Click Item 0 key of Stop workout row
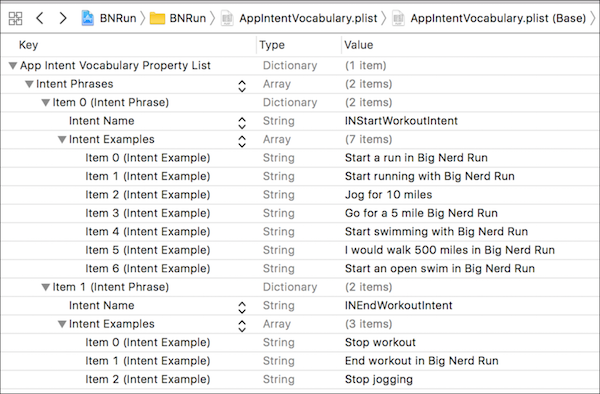600x394 pixels. [147, 342]
